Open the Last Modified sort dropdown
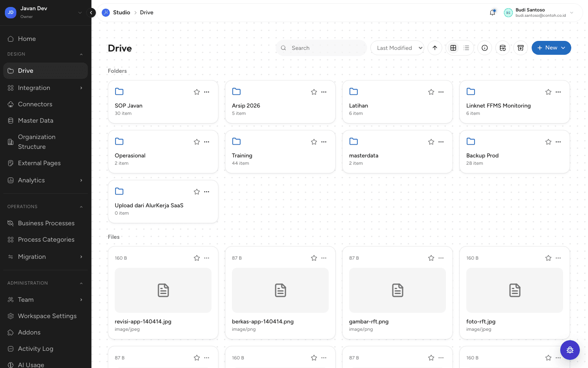The width and height of the screenshot is (588, 368). pos(397,48)
